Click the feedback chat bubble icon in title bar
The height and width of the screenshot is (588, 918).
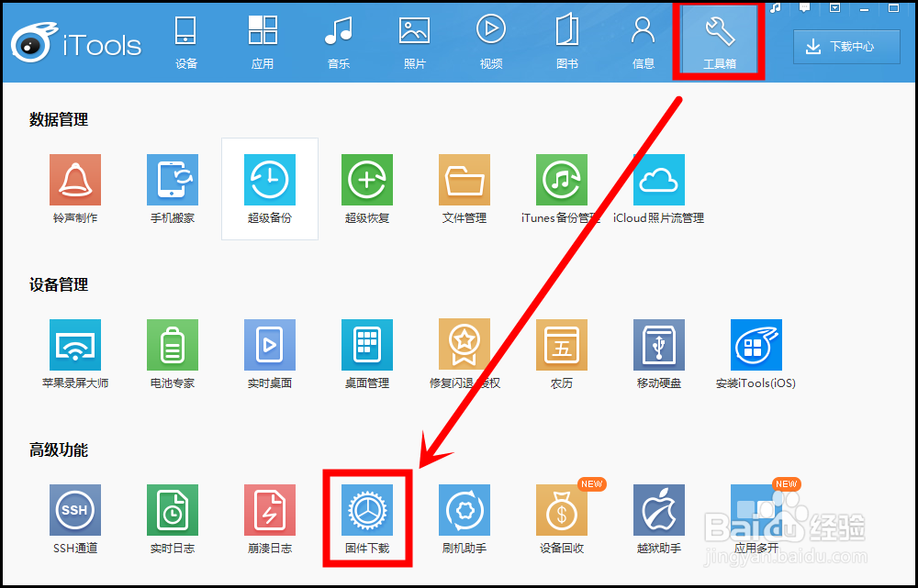[x=805, y=7]
